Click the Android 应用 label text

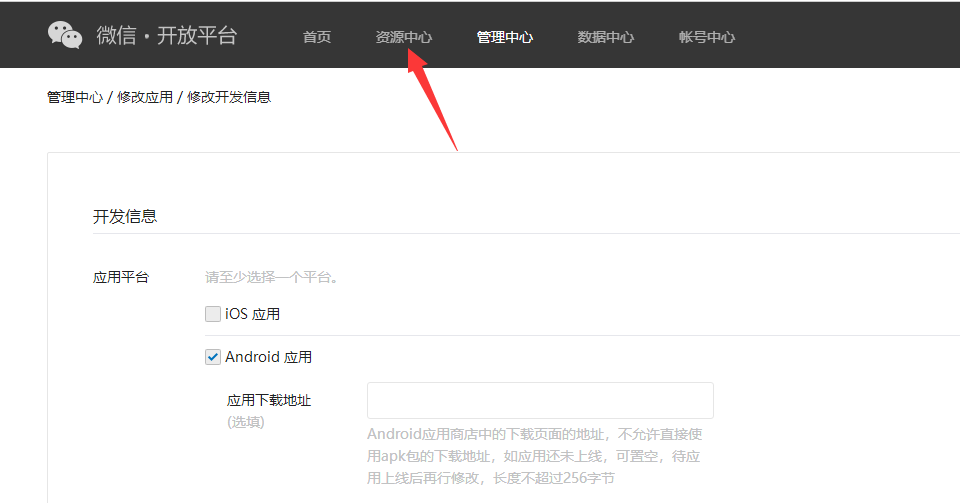269,357
